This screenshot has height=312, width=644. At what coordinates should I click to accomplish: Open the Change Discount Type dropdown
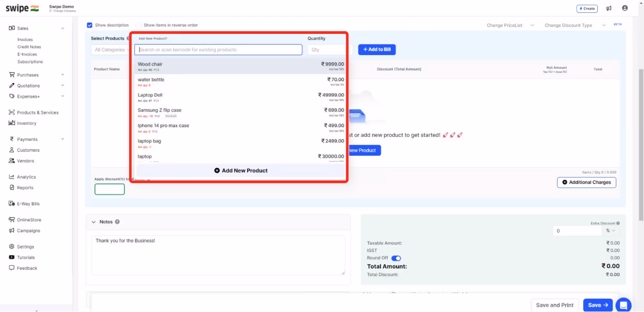point(575,25)
